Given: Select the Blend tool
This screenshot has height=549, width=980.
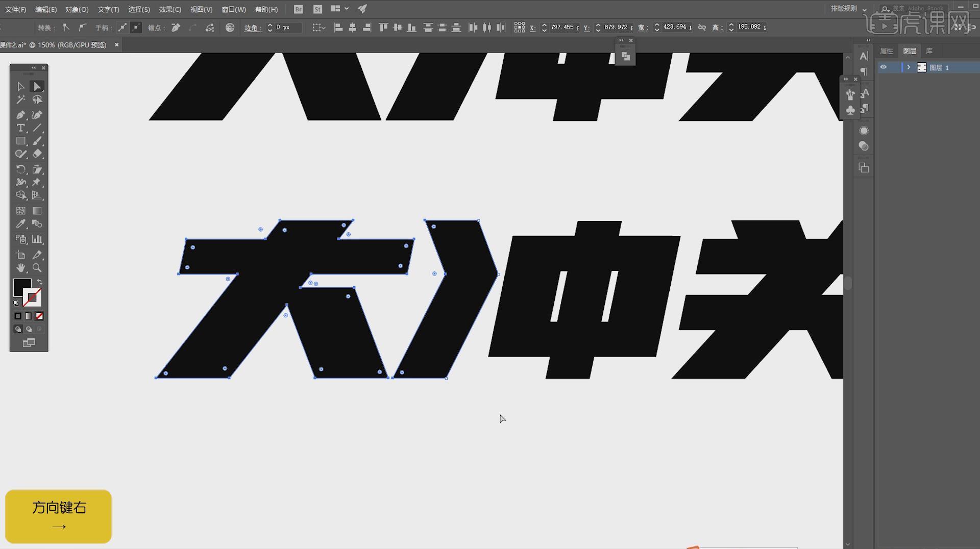Looking at the screenshot, I should click(37, 223).
